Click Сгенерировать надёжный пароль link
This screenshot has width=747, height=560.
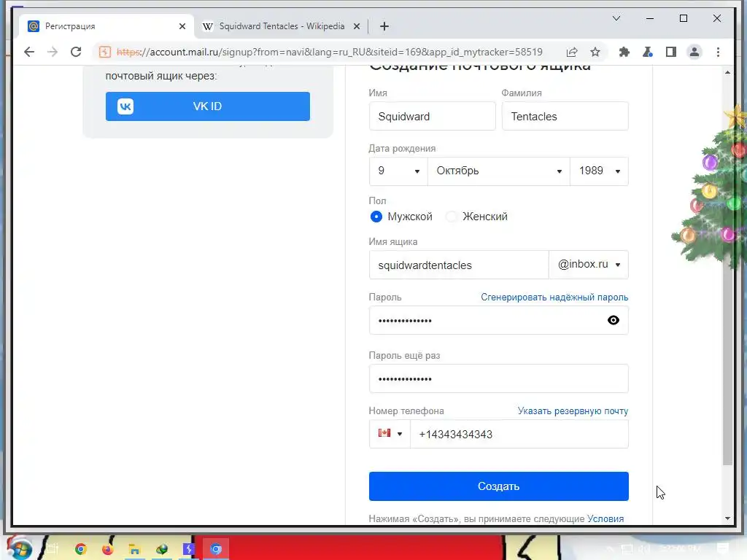pos(554,297)
